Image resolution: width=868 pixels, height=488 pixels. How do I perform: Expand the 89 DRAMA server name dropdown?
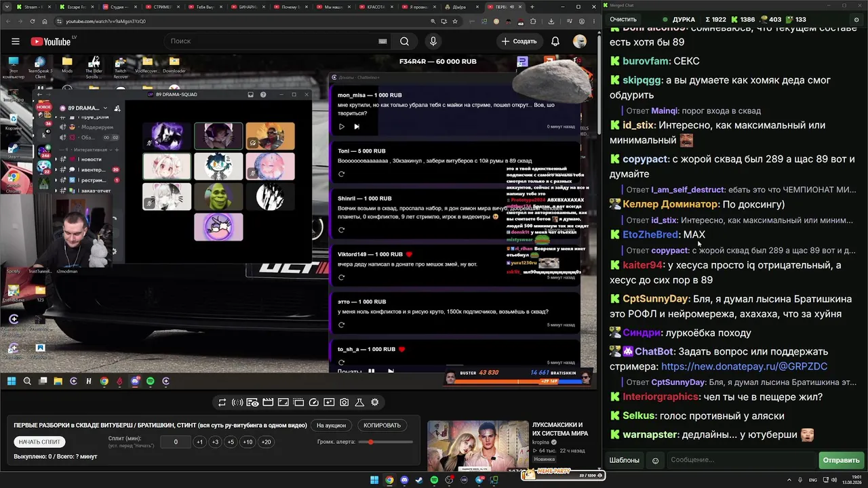tap(105, 108)
